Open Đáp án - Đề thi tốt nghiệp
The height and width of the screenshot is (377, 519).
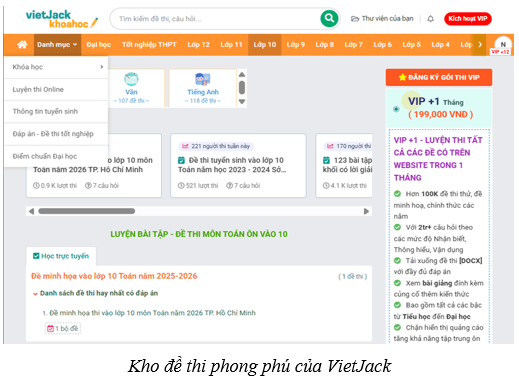coord(56,134)
